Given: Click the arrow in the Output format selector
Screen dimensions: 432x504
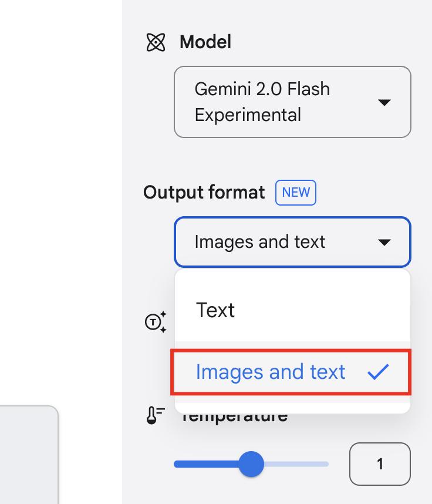Looking at the screenshot, I should [384, 242].
